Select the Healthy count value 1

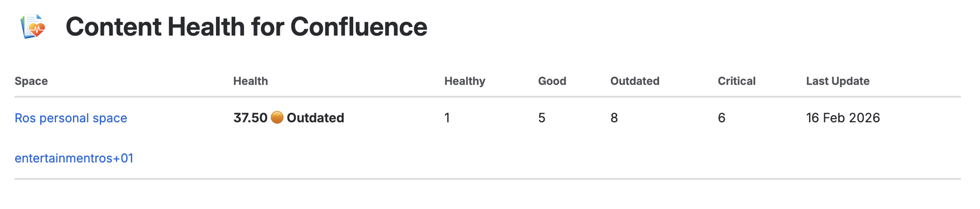pyautogui.click(x=447, y=118)
